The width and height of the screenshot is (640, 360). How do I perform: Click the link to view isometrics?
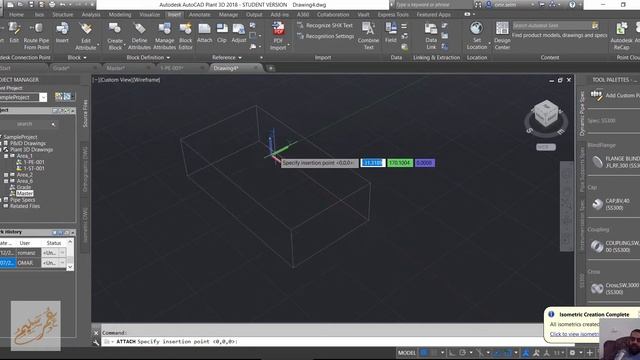pos(574,334)
